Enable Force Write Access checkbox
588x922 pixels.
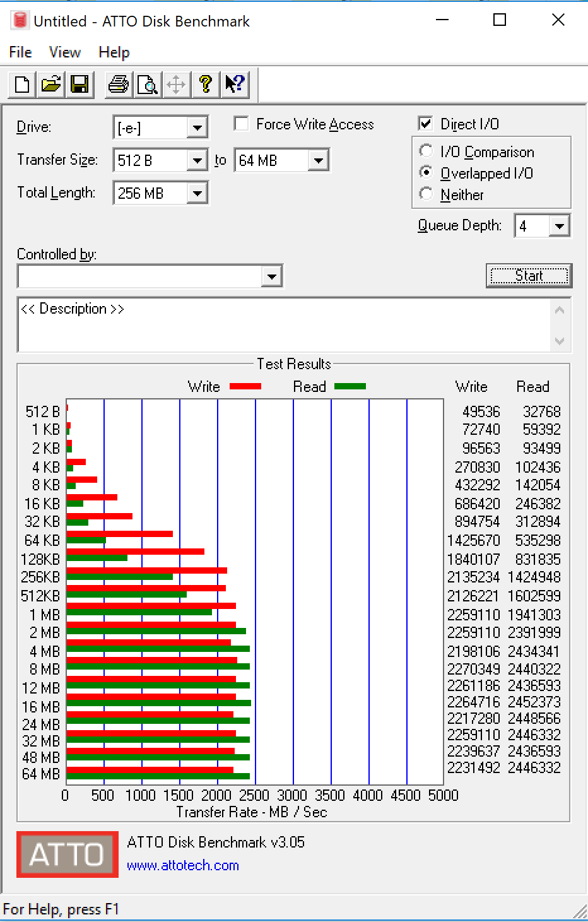[x=241, y=124]
